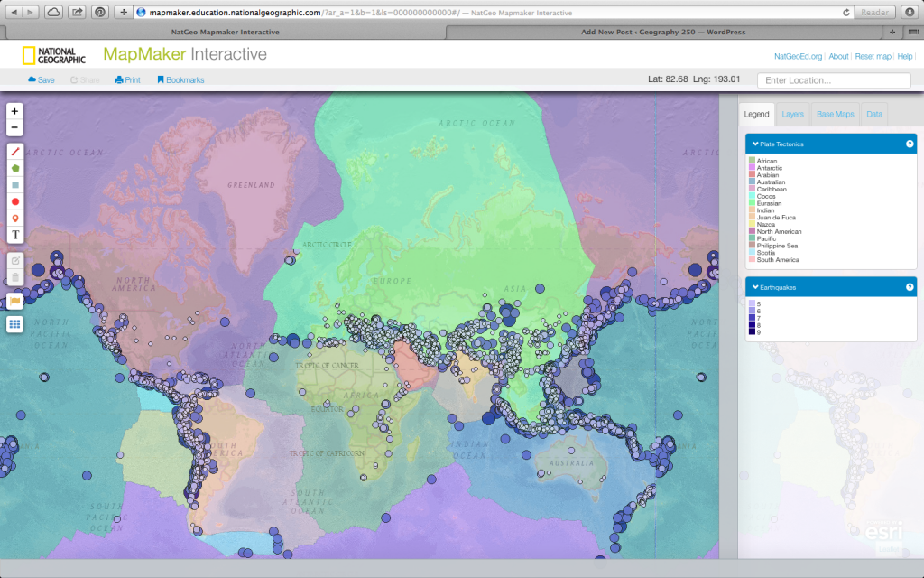Select the Text annotation tool
924x578 pixels.
click(14, 234)
